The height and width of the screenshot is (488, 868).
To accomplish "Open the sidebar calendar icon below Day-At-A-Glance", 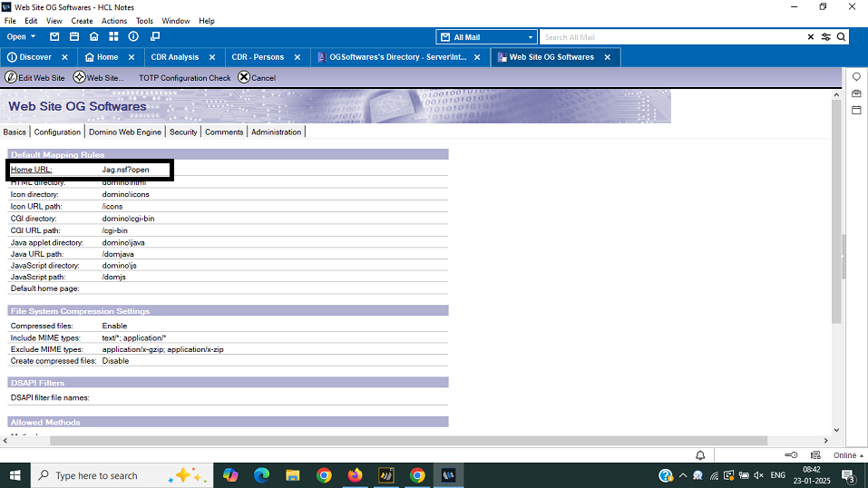I will pyautogui.click(x=856, y=111).
